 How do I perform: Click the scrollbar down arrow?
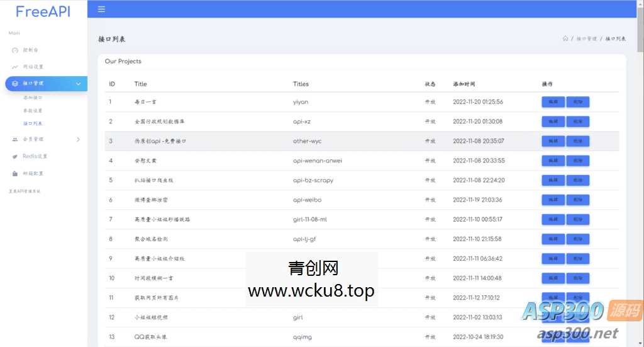tap(640, 343)
